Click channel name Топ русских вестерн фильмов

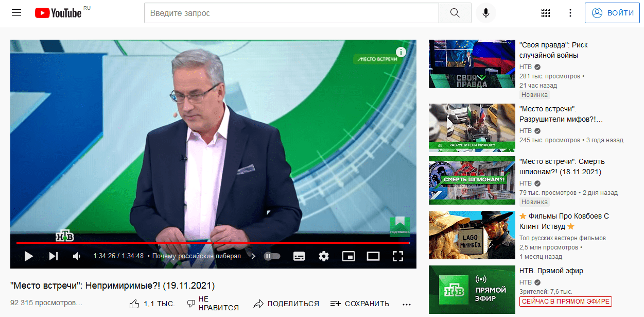563,238
